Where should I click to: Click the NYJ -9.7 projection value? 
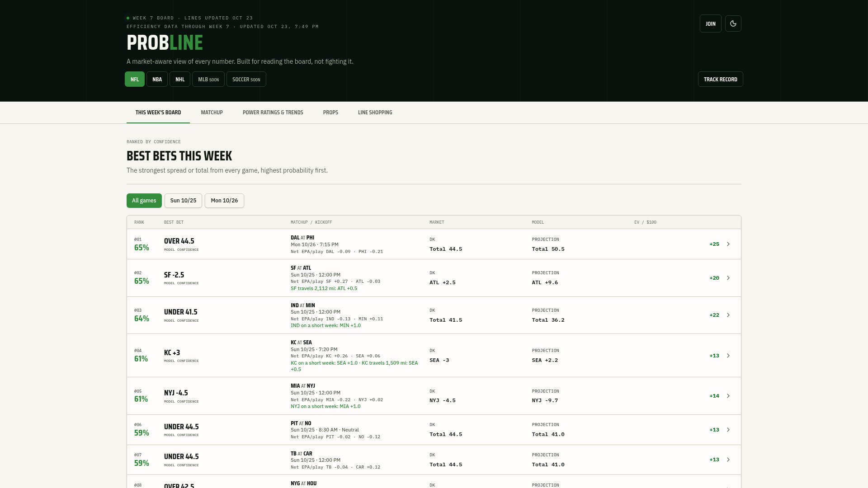pyautogui.click(x=545, y=400)
